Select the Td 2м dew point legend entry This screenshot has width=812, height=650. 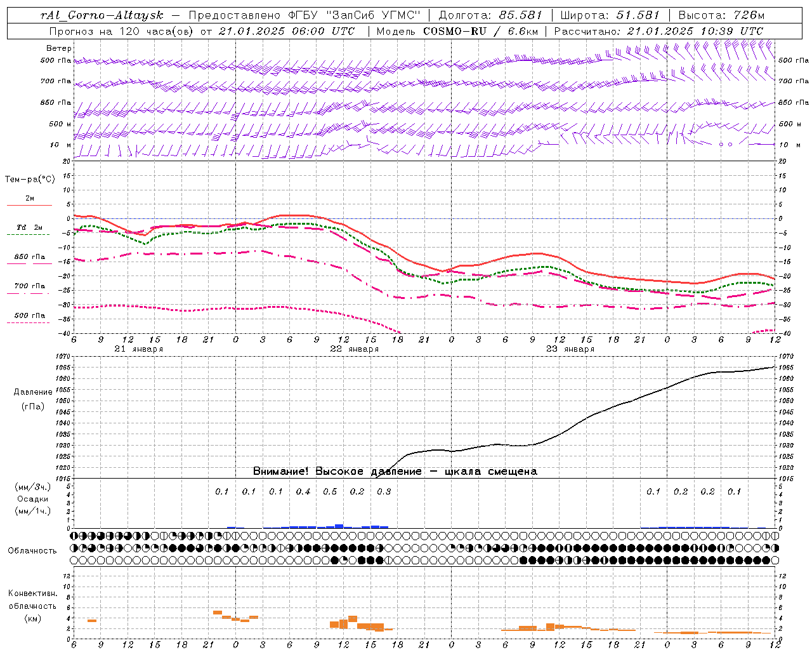tap(29, 227)
